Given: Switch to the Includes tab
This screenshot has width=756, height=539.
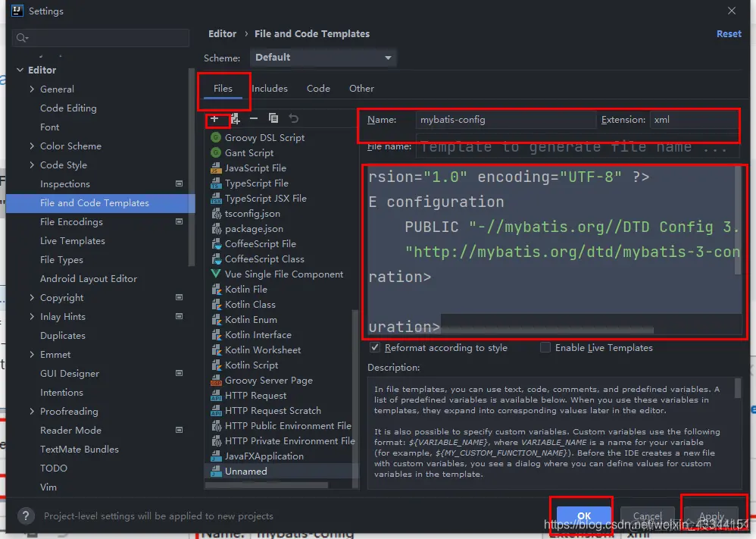Looking at the screenshot, I should [270, 88].
